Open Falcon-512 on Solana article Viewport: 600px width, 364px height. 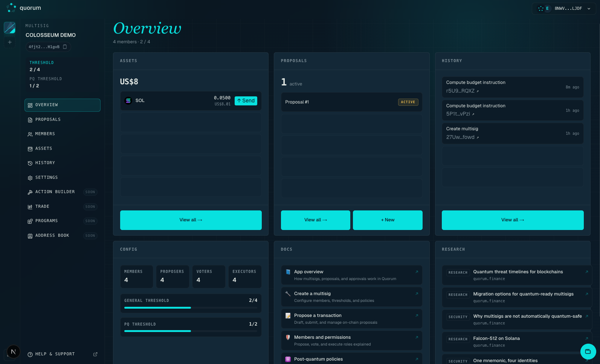[x=517, y=342]
